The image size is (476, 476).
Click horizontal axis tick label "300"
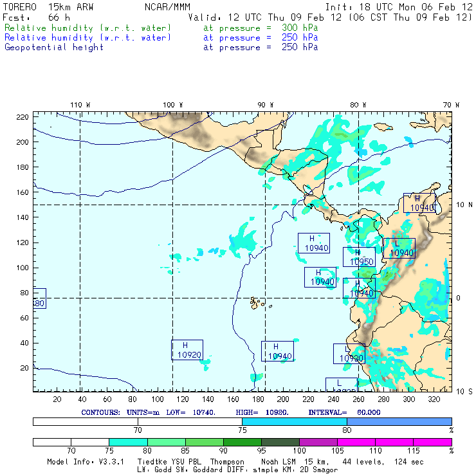pyautogui.click(x=409, y=399)
